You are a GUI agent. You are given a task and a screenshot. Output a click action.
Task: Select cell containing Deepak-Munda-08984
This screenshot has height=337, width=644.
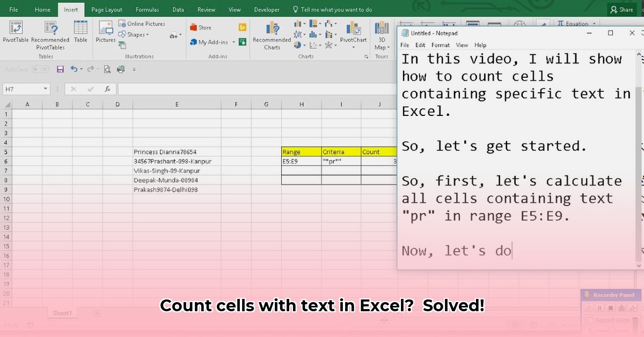(177, 180)
